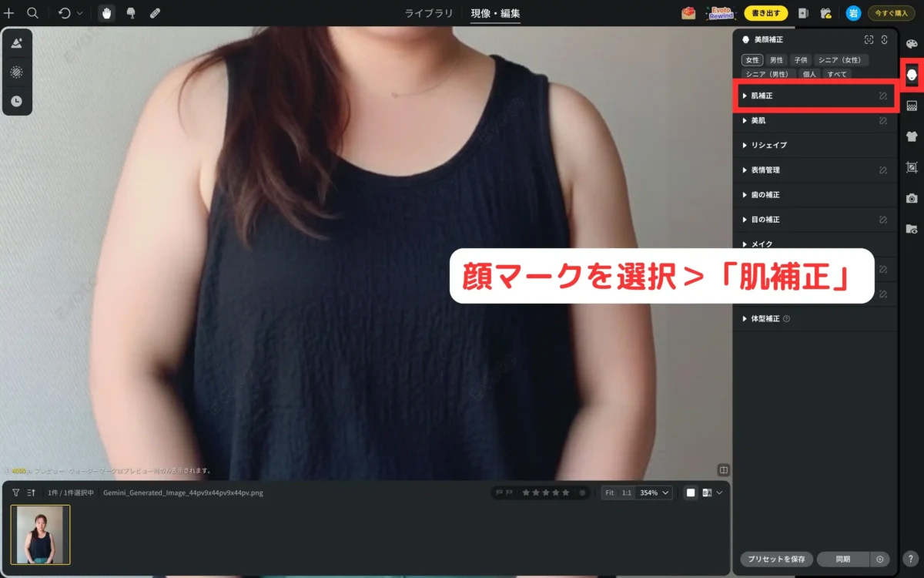Click the 今すぐ購入 button
This screenshot has height=578, width=924.
pos(892,13)
